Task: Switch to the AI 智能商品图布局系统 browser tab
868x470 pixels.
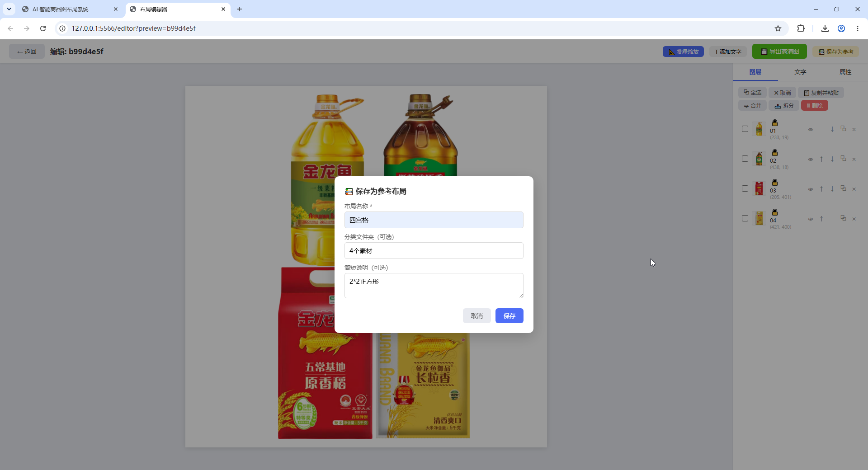Action: tap(70, 9)
